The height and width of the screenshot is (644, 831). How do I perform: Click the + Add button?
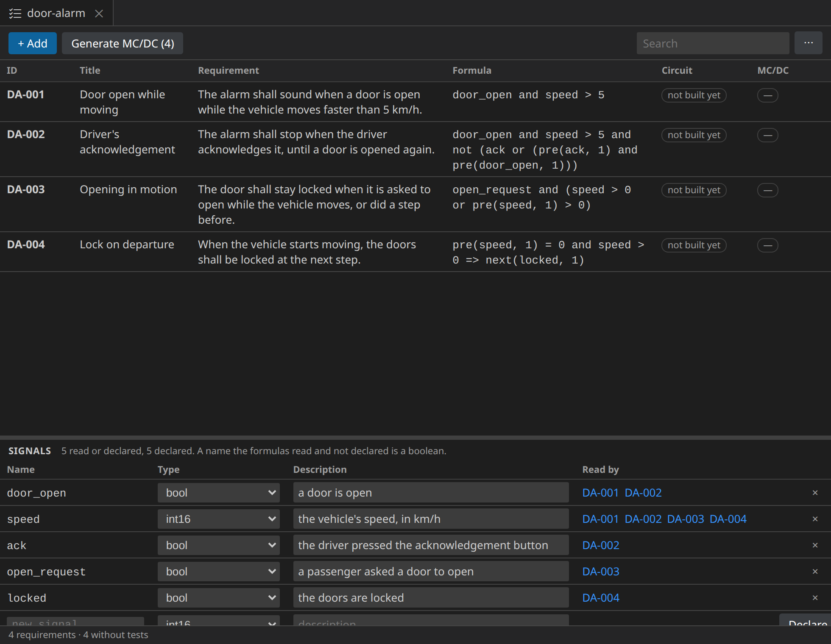33,43
